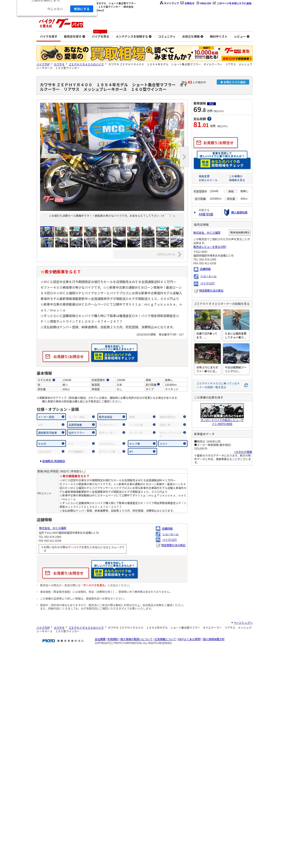Click the sidebar お見積り/お問合せ button
This screenshot has width=289, height=868.
pos(215,143)
